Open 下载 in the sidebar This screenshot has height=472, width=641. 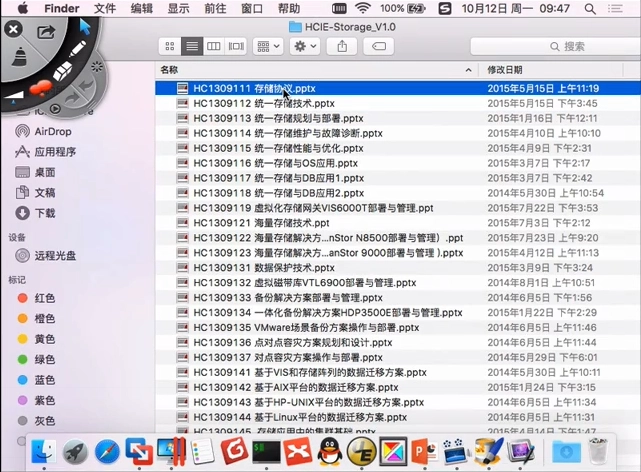35,213
